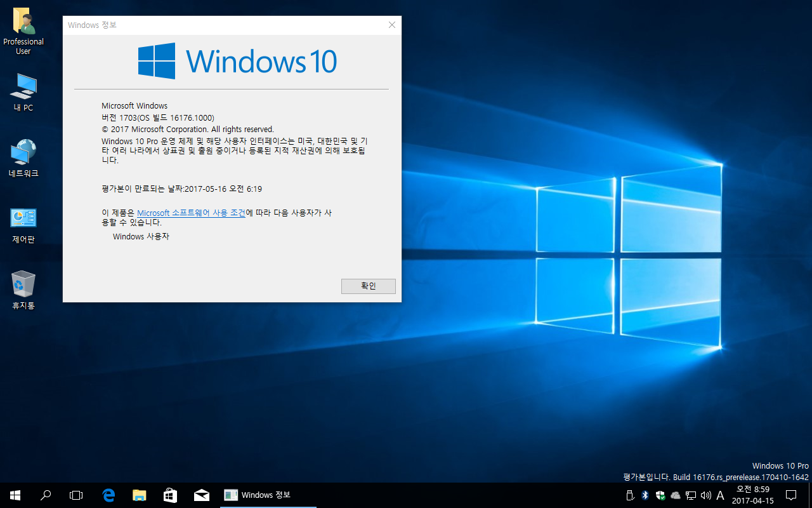Viewport: 812px width, 508px height.
Task: Click the Windows 사용자 licensee text
Action: click(141, 237)
